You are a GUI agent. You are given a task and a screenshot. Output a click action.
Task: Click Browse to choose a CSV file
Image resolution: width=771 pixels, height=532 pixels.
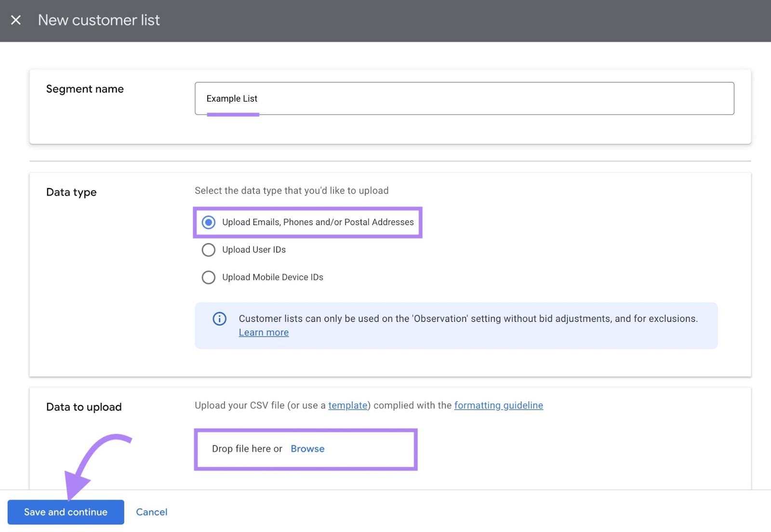[307, 449]
